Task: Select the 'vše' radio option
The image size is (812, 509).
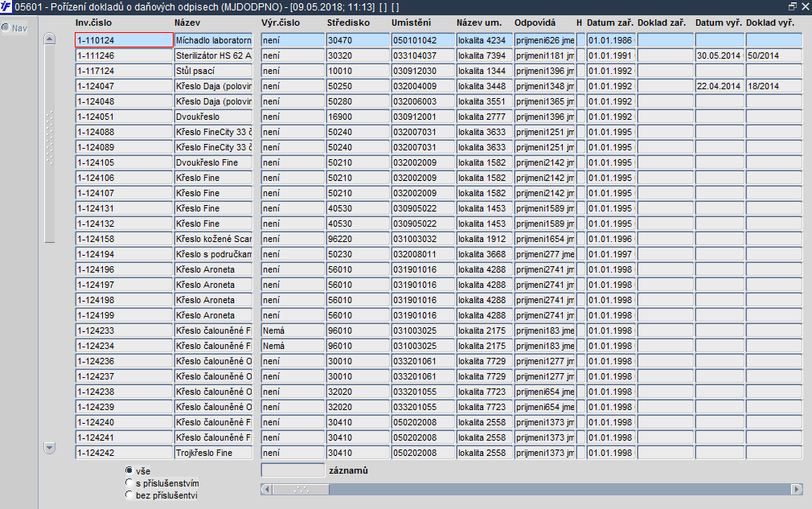Action: click(x=129, y=470)
